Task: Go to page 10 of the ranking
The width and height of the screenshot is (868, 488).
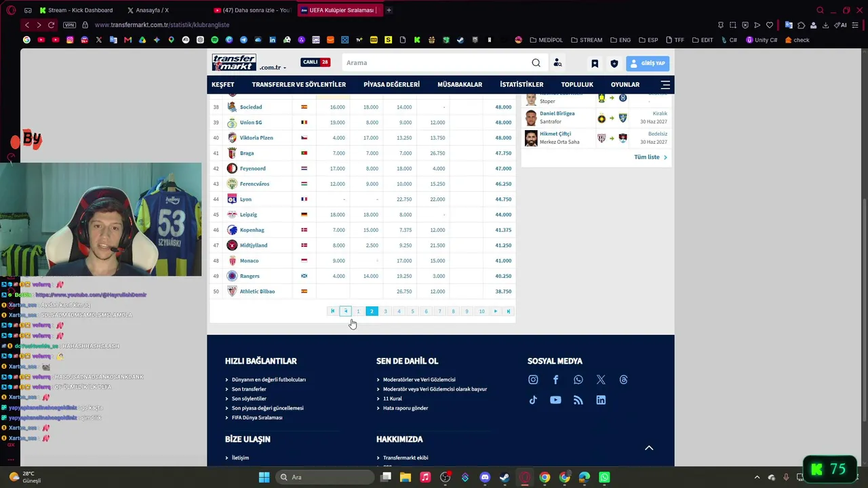Action: coord(481,311)
